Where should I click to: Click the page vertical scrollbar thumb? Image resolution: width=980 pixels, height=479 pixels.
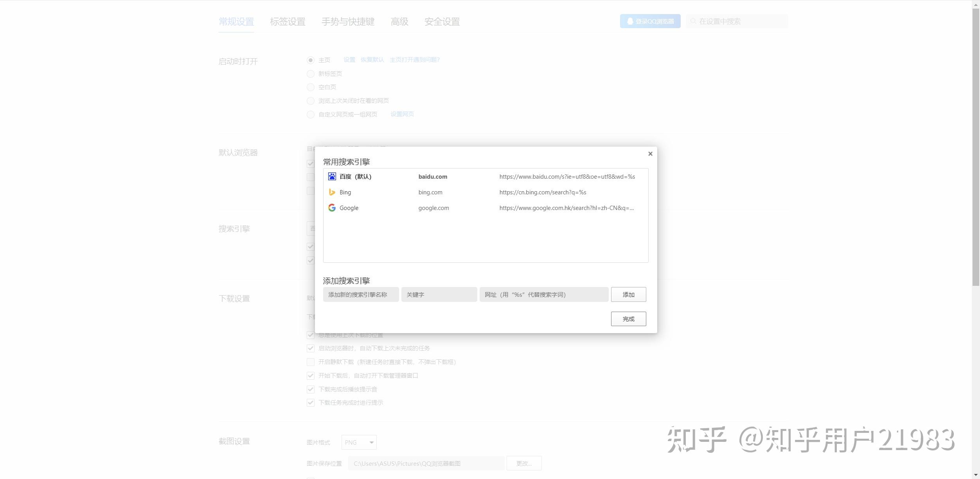976,147
